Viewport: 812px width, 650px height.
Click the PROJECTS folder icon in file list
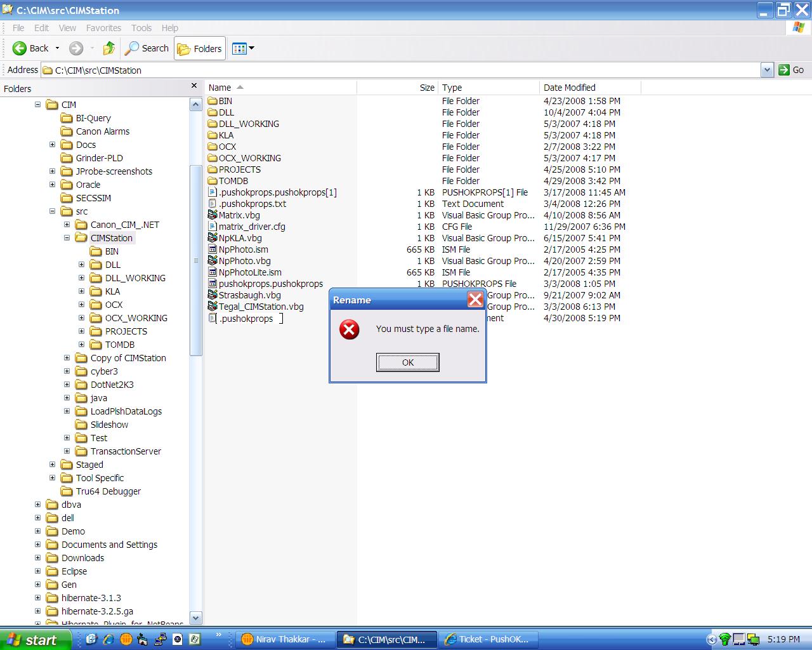click(x=213, y=169)
